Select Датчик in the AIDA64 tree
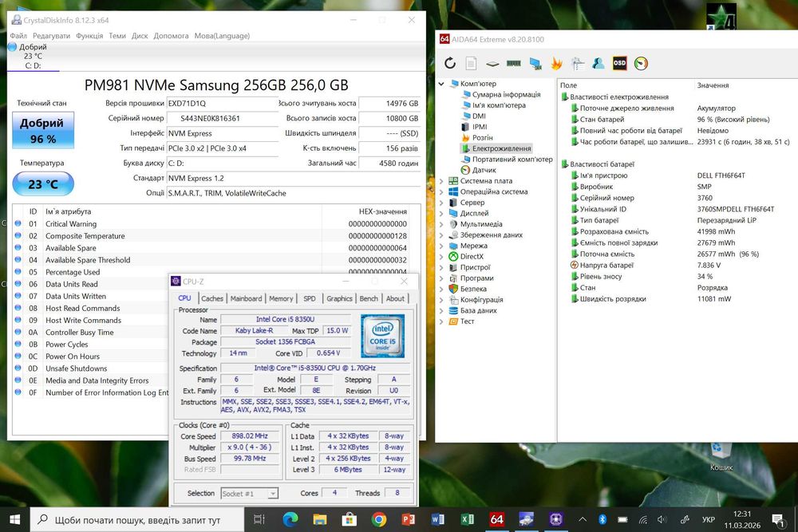Viewport: 798px width, 532px height. (484, 170)
